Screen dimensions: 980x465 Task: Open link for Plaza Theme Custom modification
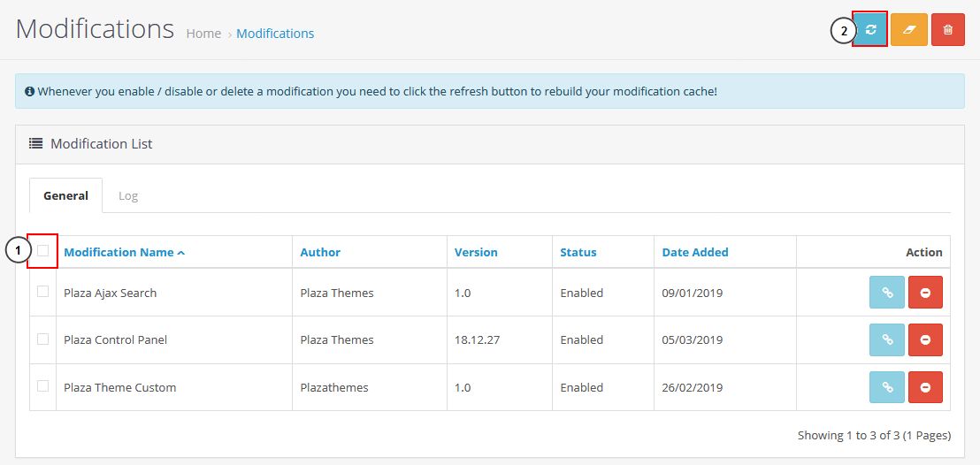[x=887, y=387]
